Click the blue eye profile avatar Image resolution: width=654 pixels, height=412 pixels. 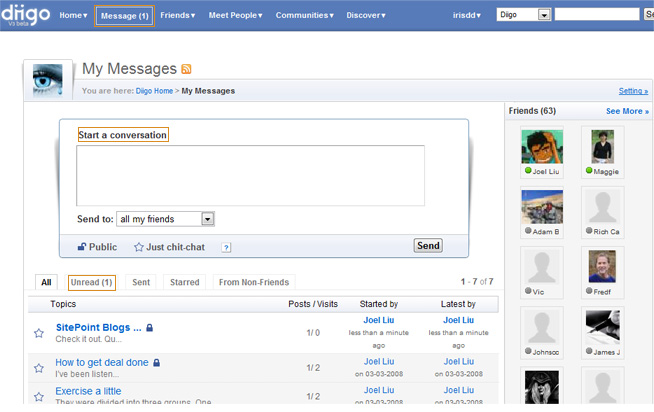point(48,80)
